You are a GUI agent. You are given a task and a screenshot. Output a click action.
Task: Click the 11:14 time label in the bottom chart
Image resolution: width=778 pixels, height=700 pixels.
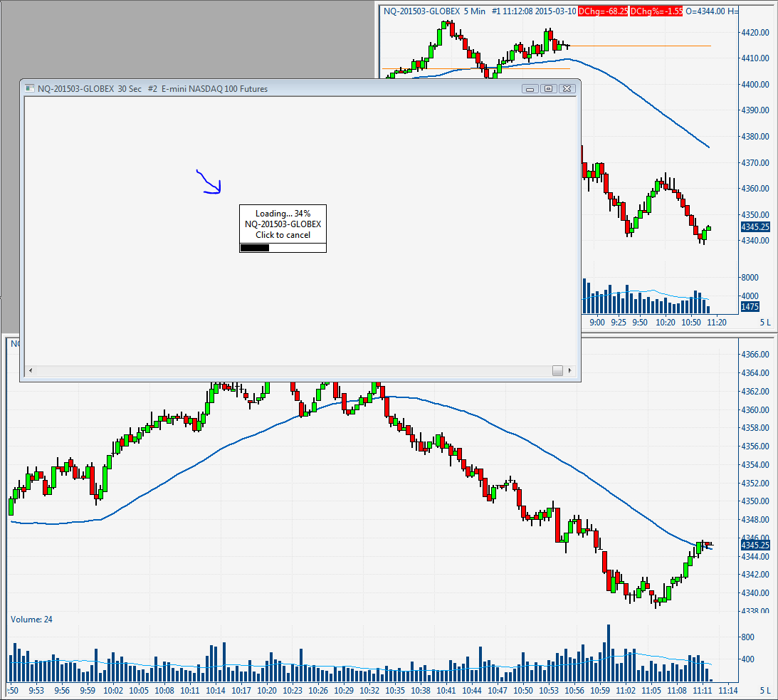pyautogui.click(x=728, y=691)
